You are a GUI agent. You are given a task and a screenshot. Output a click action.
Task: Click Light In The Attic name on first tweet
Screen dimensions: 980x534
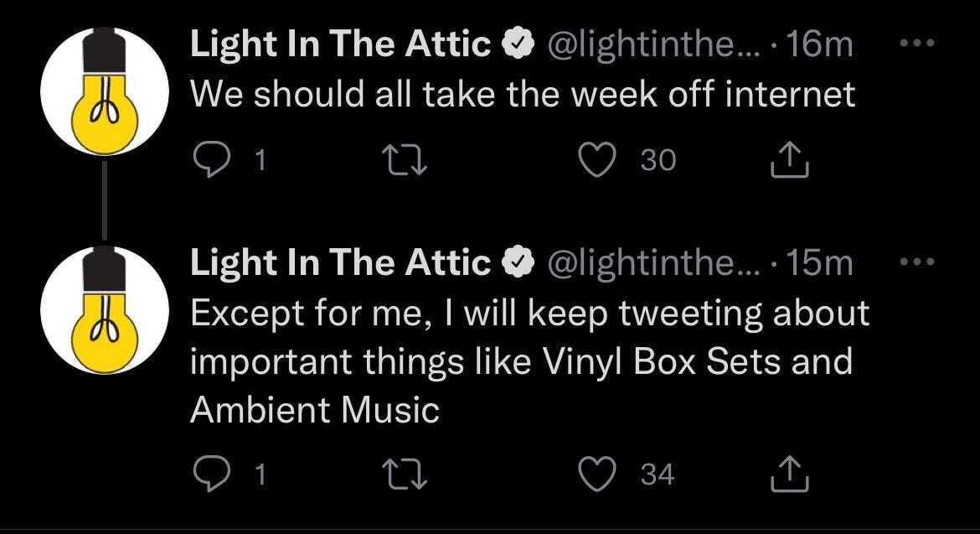(x=341, y=46)
